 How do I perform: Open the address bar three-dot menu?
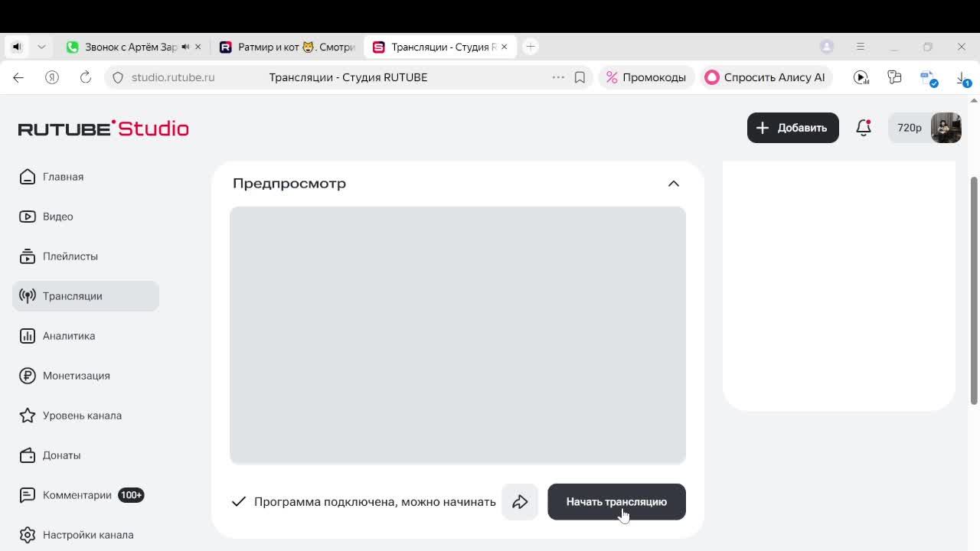(x=558, y=77)
